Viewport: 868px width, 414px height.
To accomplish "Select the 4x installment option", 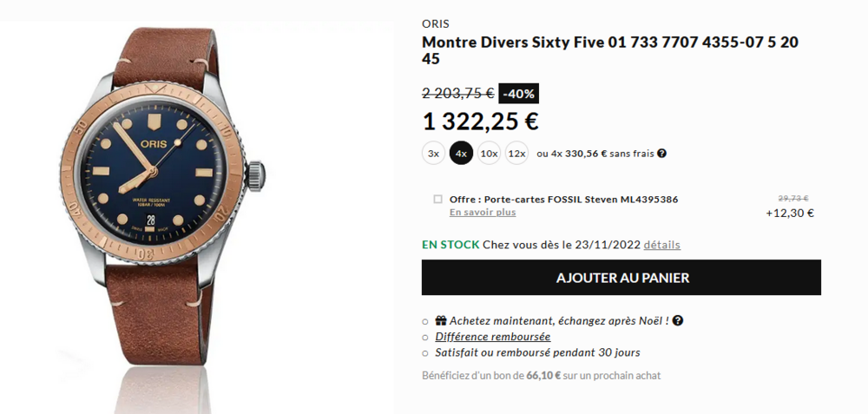I will (x=461, y=154).
